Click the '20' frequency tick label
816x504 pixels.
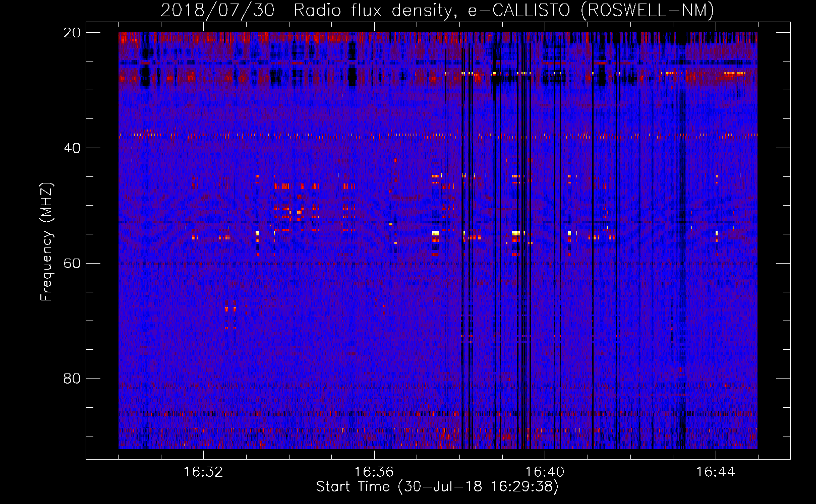pos(72,33)
